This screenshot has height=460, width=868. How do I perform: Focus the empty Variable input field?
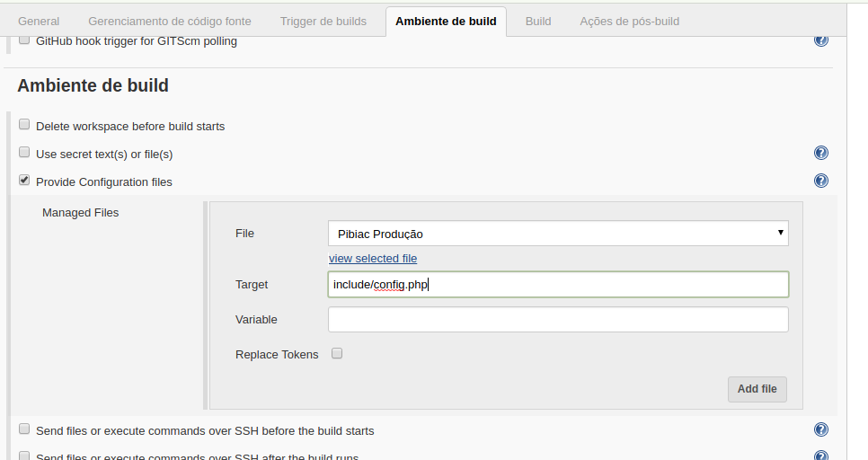(x=558, y=320)
